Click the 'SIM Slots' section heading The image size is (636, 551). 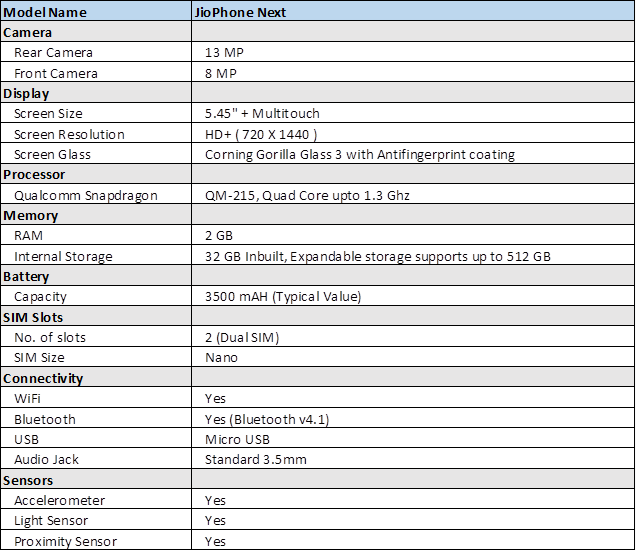96,316
